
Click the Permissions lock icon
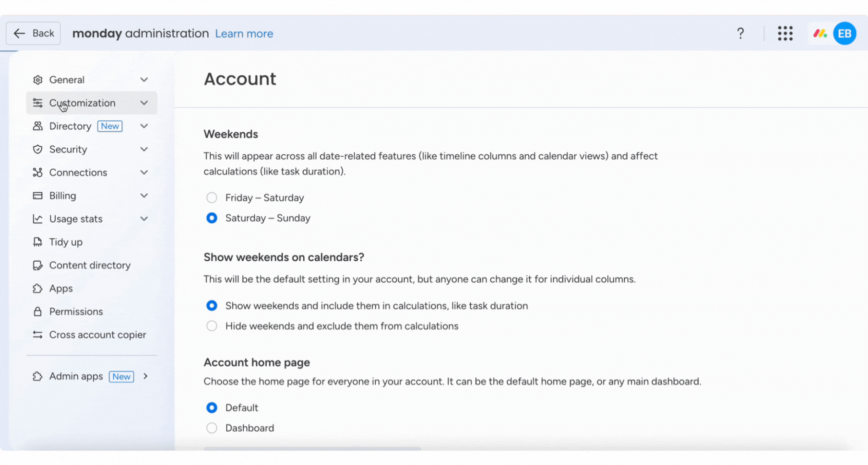coord(37,312)
